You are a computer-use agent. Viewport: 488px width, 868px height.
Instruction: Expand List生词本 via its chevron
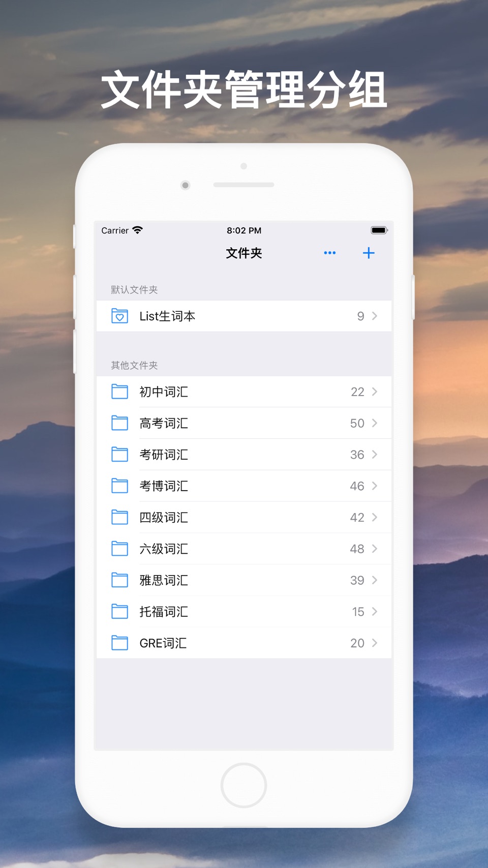coord(375,316)
